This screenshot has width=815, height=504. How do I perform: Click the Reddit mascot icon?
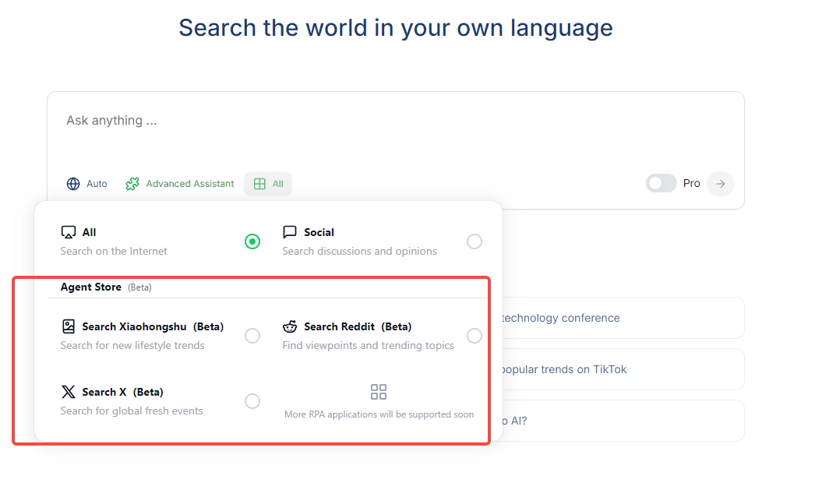(290, 326)
